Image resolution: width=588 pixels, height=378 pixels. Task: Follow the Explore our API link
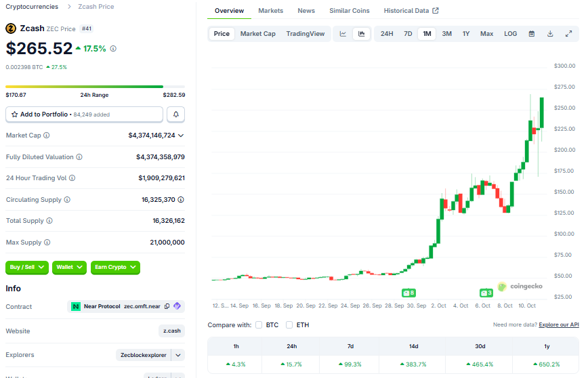coord(559,324)
